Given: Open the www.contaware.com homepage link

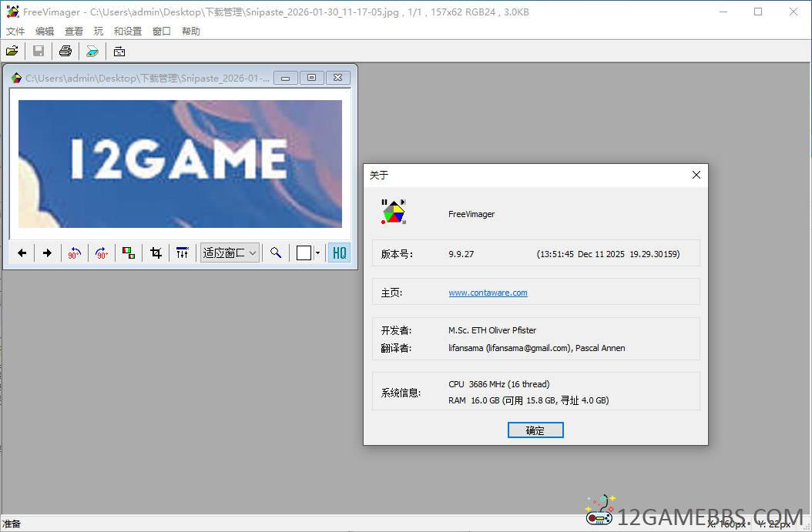Looking at the screenshot, I should point(488,293).
